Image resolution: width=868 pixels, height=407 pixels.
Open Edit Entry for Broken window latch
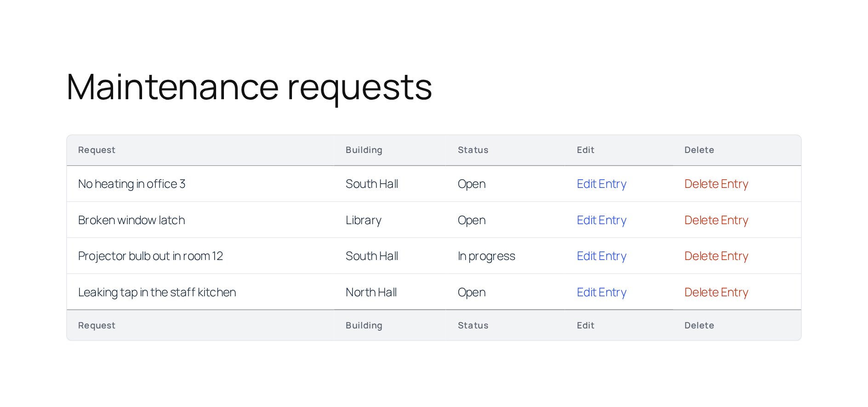coord(601,220)
